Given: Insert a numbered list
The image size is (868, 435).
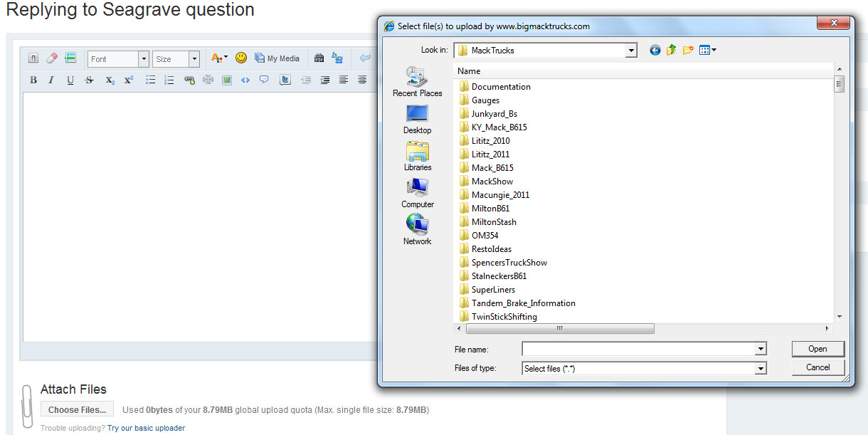Looking at the screenshot, I should [x=169, y=80].
